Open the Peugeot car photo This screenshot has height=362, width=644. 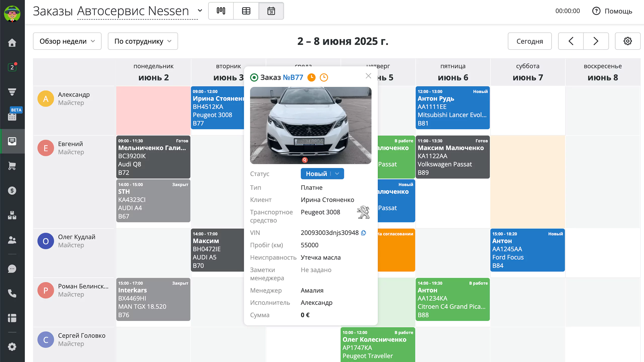click(310, 125)
